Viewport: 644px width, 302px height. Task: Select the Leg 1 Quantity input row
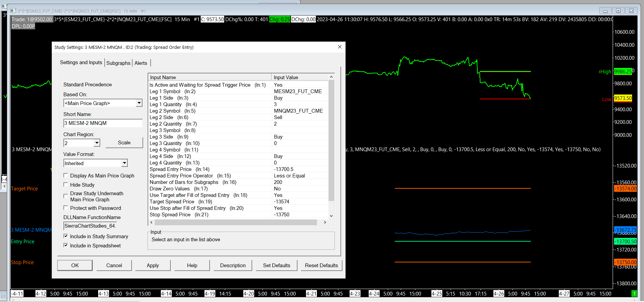point(239,104)
